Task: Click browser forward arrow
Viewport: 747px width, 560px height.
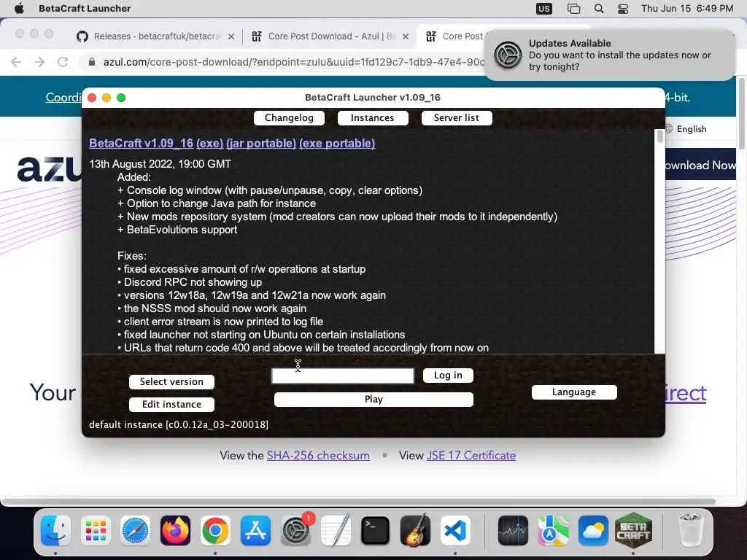Action: click(x=39, y=62)
